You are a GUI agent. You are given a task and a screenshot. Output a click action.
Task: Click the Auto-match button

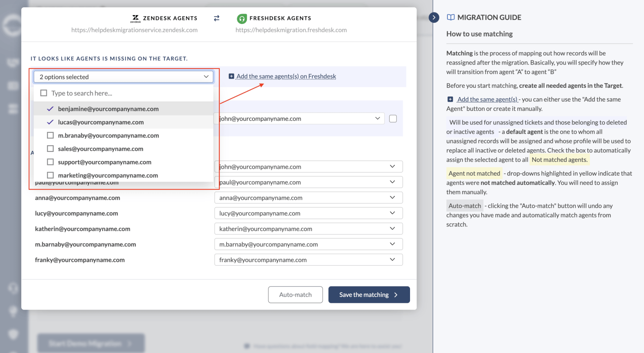295,294
